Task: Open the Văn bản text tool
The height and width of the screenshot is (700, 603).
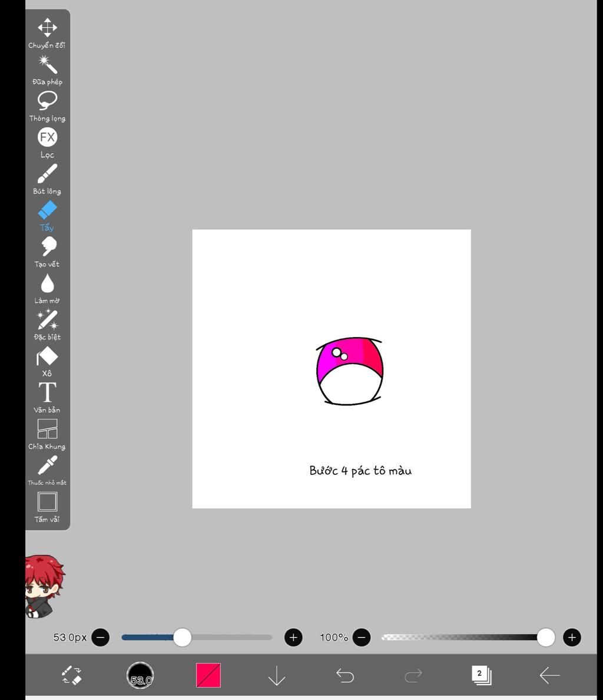Action: coord(47,392)
